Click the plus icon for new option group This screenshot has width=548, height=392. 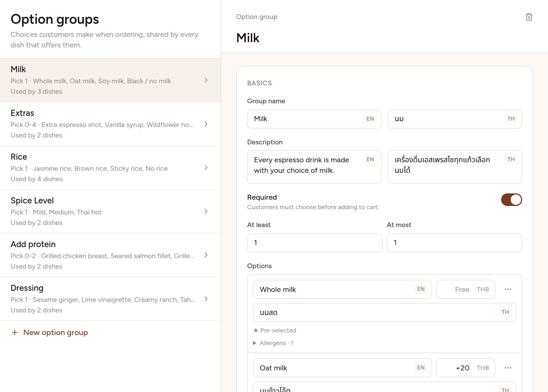[x=15, y=332]
